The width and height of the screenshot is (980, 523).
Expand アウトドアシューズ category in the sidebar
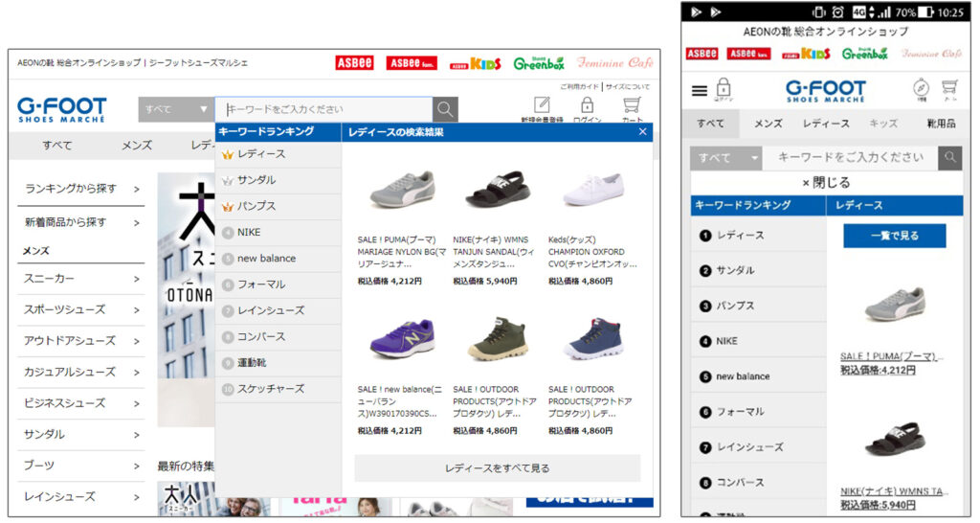[80, 341]
